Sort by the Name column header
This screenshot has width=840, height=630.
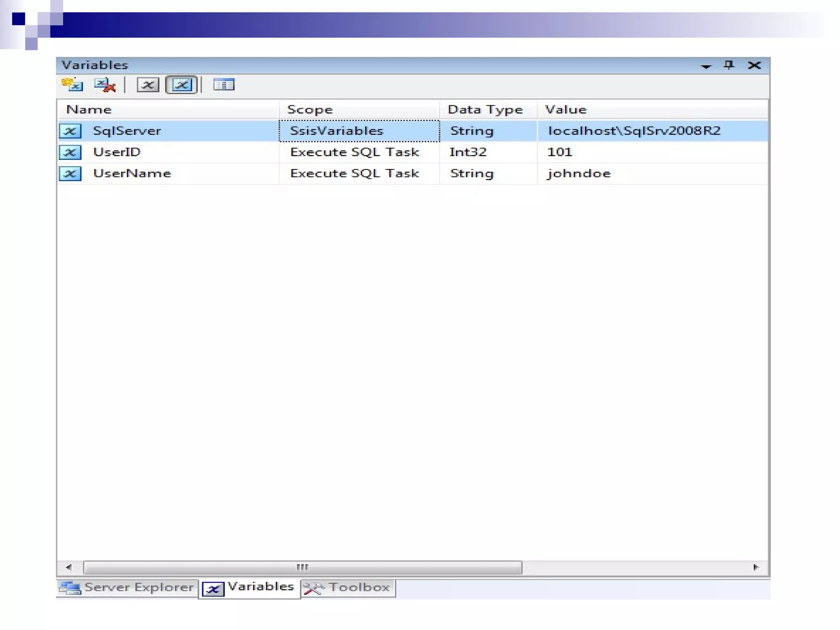(x=89, y=110)
